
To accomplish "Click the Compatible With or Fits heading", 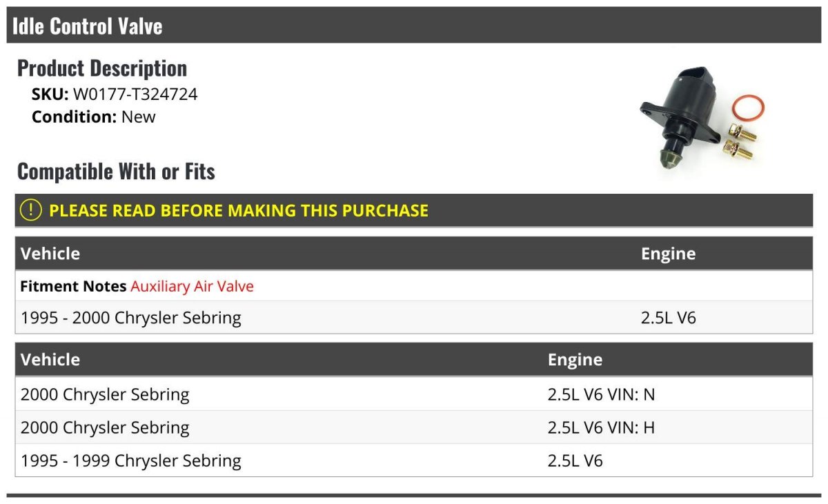I will tap(116, 171).
